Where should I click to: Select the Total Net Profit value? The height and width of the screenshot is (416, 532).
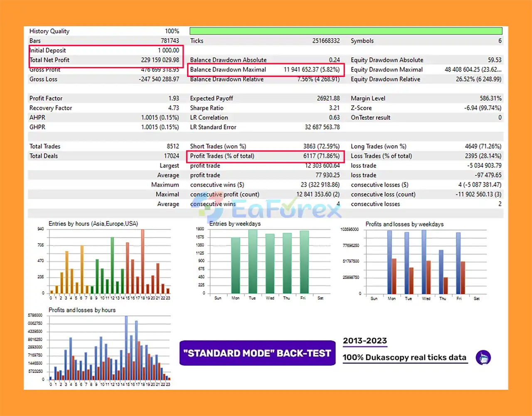click(160, 60)
